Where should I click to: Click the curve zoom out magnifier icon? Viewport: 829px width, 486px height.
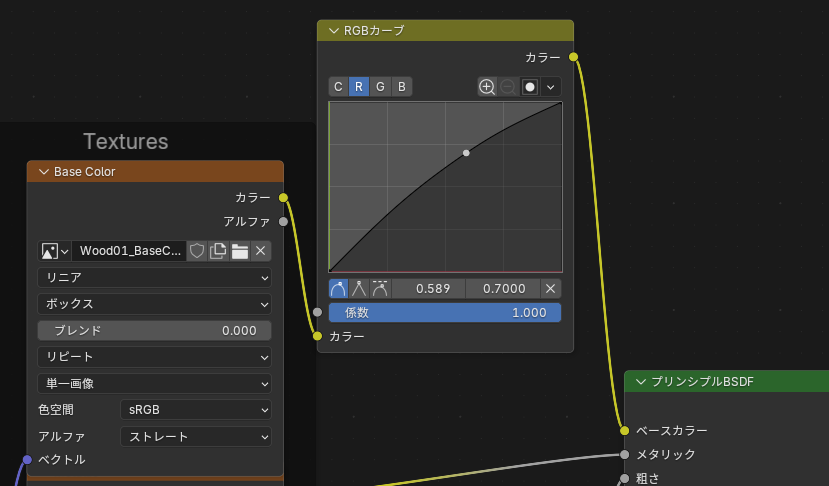click(508, 87)
